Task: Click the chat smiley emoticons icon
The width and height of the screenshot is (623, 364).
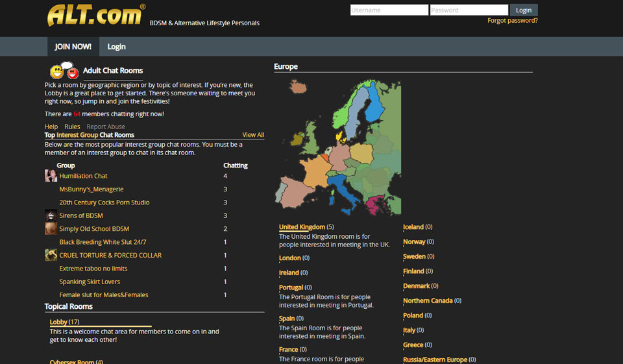Action: 64,70
